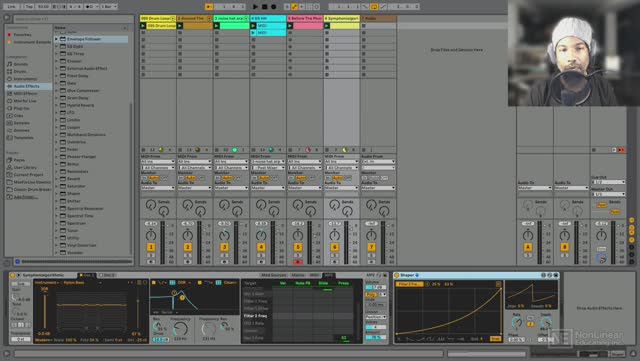Open the Matrix tab in Symphonizer
The image size is (640, 361).
298,275
